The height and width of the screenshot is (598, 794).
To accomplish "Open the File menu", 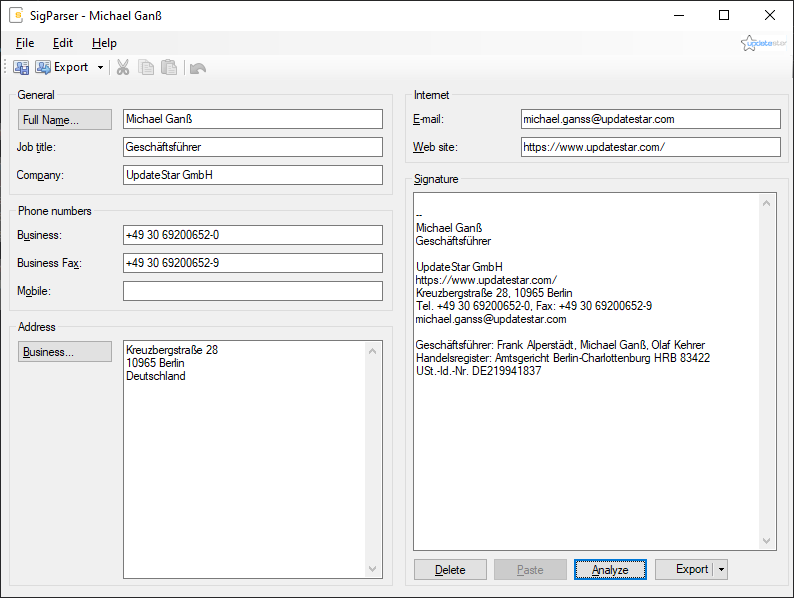I will (25, 43).
